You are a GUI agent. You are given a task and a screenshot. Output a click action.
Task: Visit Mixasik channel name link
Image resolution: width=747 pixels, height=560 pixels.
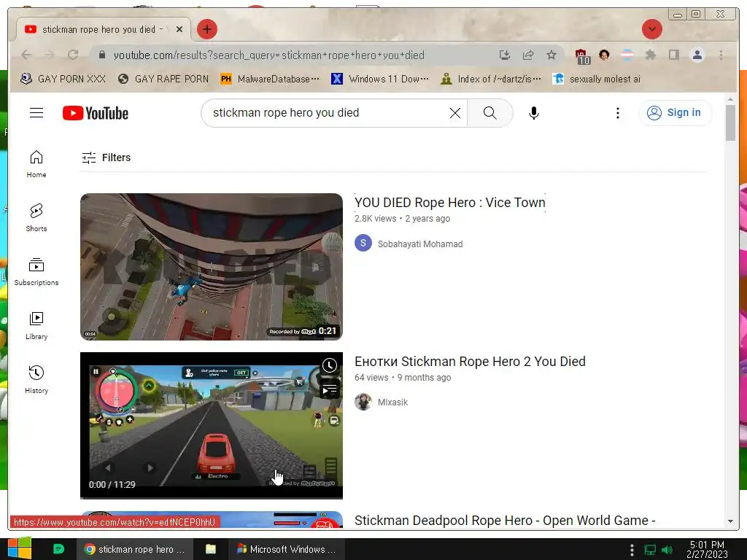tap(392, 402)
